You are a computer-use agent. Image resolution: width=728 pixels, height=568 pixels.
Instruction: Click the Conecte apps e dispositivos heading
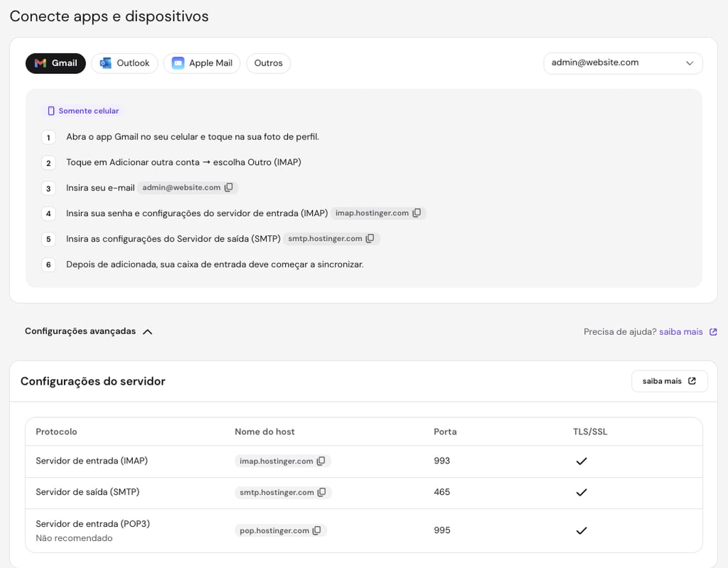pyautogui.click(x=109, y=16)
